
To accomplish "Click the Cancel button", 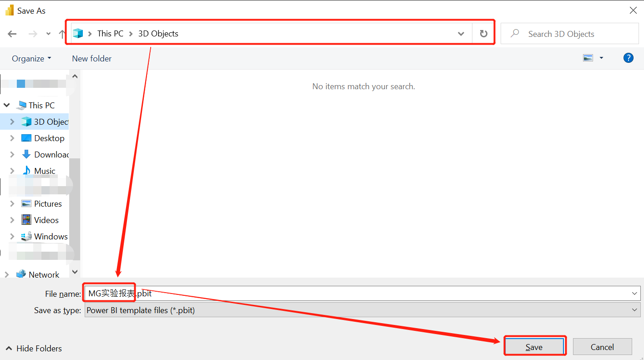I will pos(602,346).
